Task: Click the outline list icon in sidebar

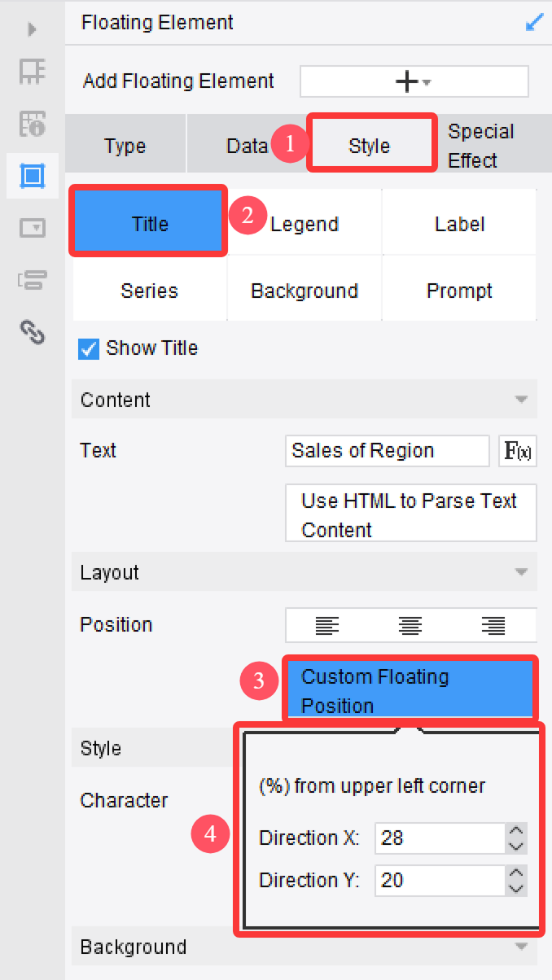Action: click(33, 280)
